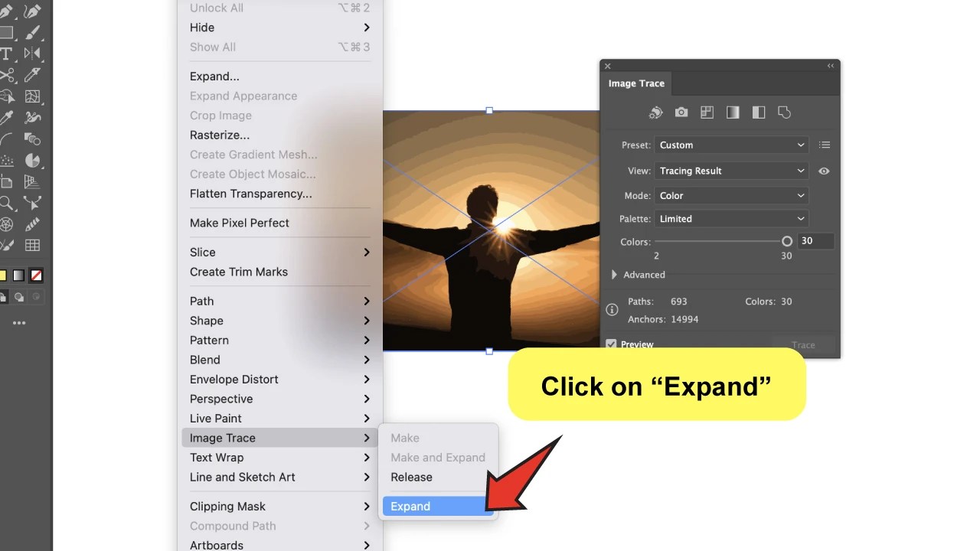Select the Grayscale preset in Image Trace
The image size is (980, 551).
pyautogui.click(x=733, y=112)
